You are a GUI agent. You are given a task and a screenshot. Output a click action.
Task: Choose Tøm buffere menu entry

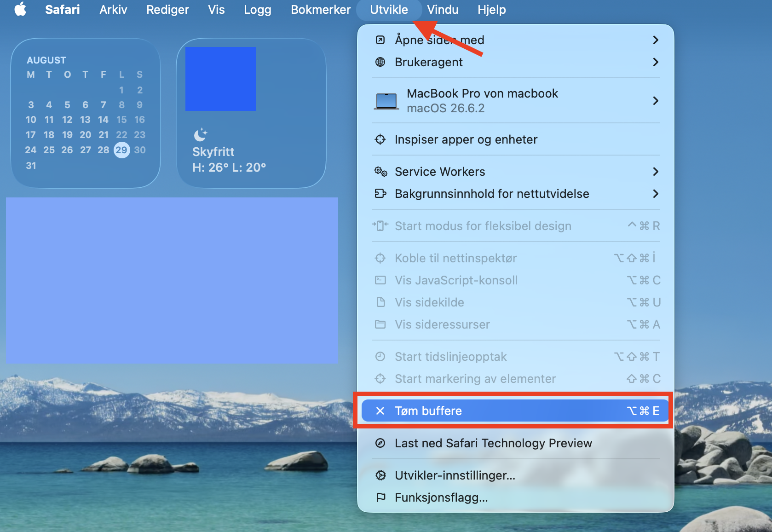pyautogui.click(x=515, y=411)
